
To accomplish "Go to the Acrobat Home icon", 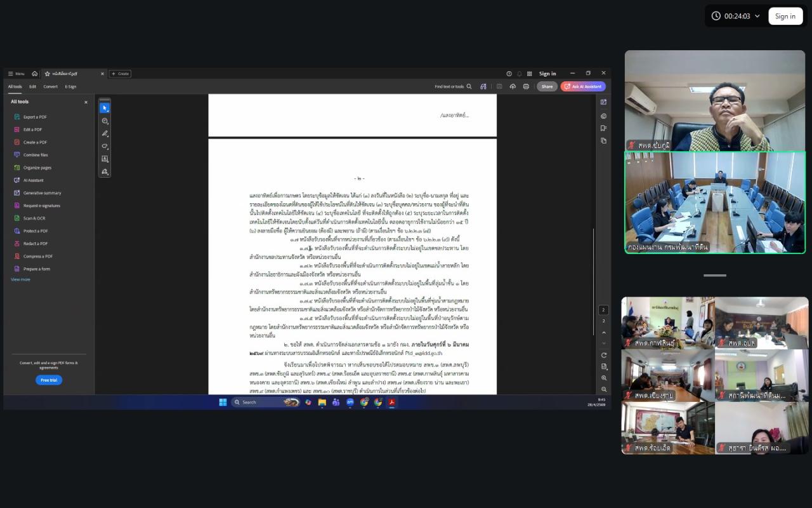I will point(35,74).
